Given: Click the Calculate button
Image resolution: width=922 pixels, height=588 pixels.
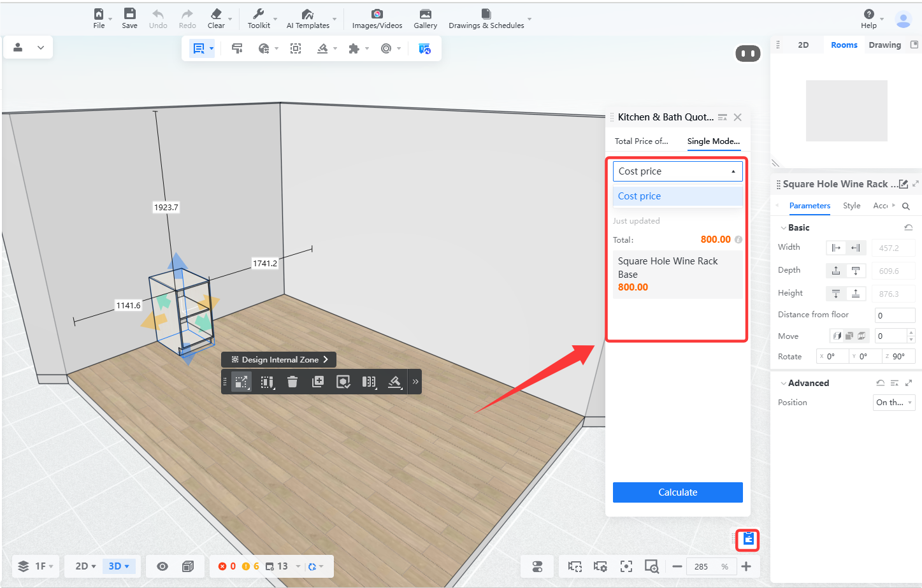Looking at the screenshot, I should [678, 492].
